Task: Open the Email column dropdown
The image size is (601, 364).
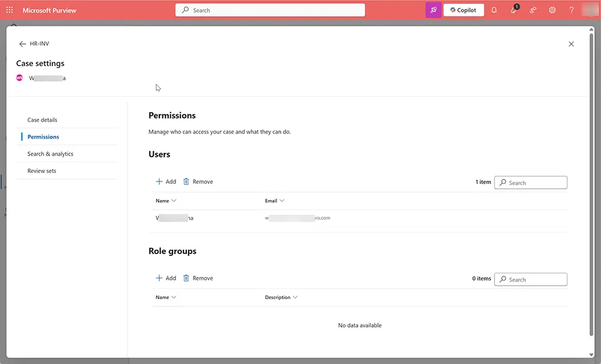Action: [x=282, y=201]
